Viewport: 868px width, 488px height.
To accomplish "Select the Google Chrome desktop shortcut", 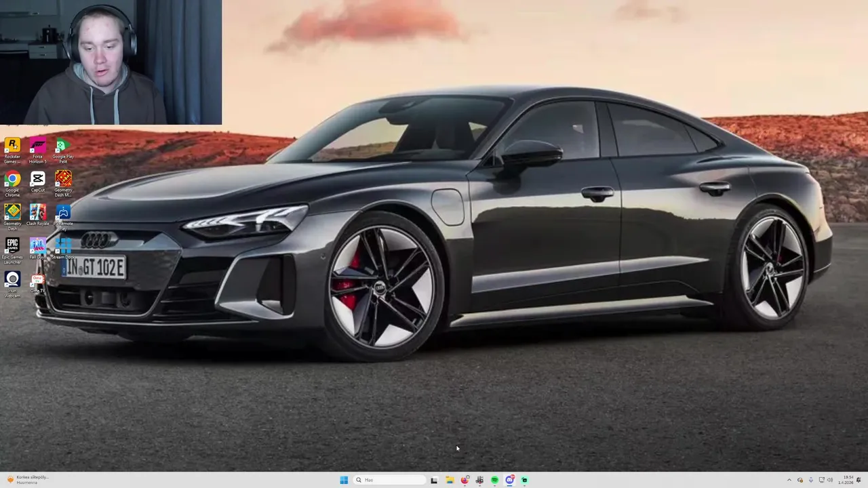I will (12, 184).
